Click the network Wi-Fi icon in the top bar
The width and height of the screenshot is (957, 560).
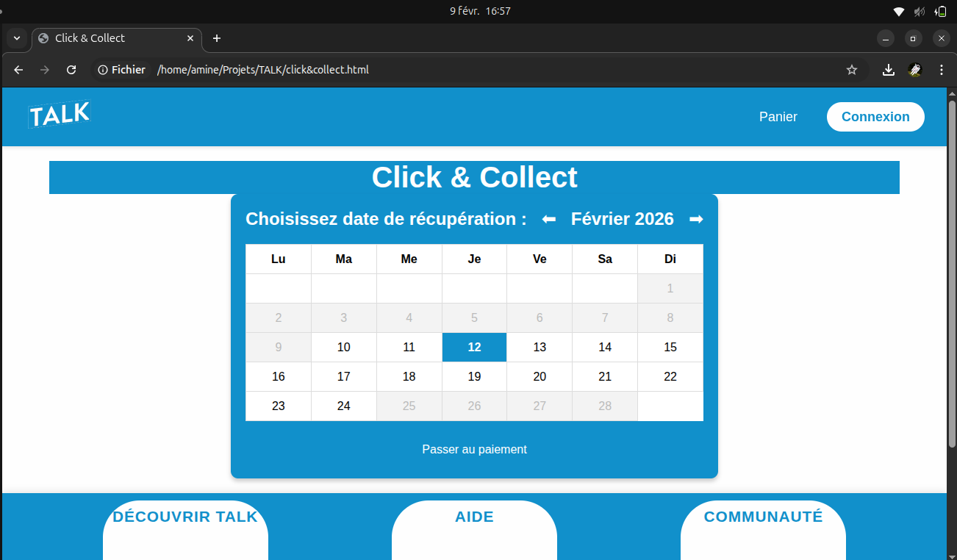[898, 11]
